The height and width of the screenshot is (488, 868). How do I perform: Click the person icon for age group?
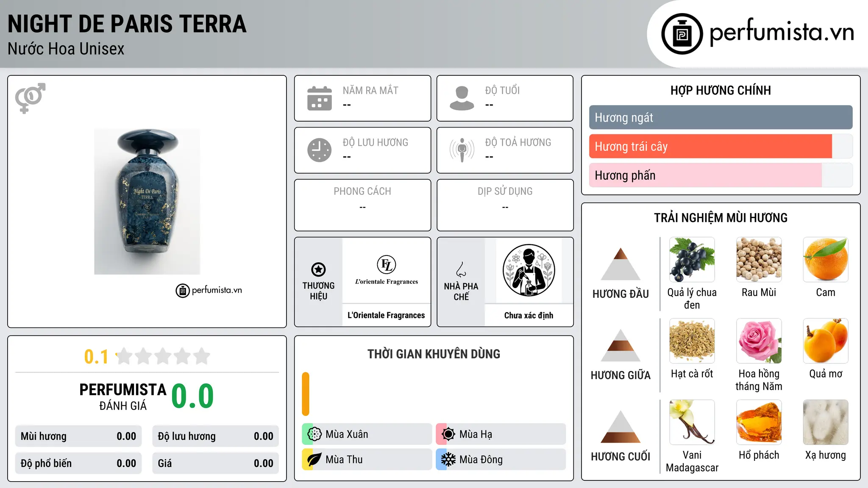click(x=462, y=98)
